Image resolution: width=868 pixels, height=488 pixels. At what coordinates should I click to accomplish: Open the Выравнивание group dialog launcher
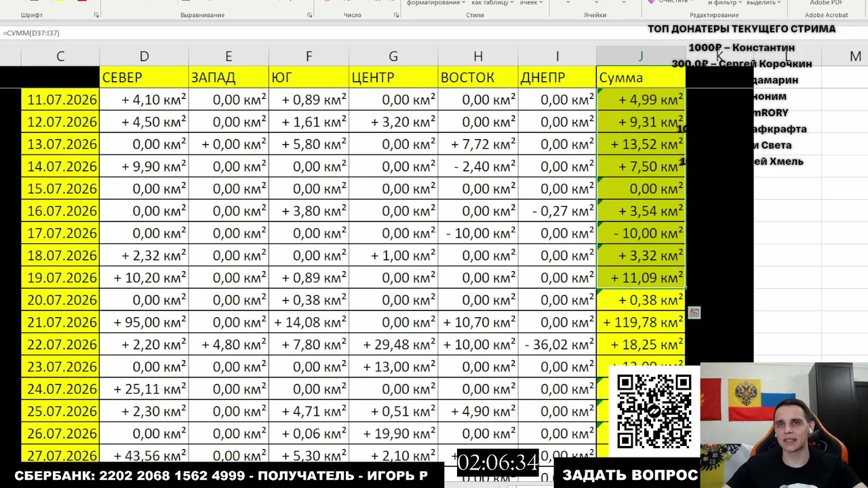310,15
